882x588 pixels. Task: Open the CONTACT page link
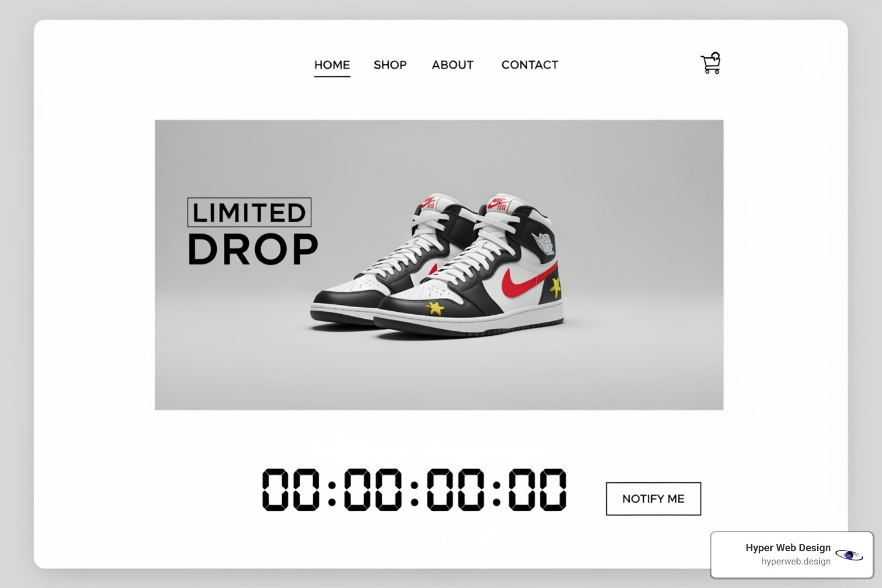[529, 65]
